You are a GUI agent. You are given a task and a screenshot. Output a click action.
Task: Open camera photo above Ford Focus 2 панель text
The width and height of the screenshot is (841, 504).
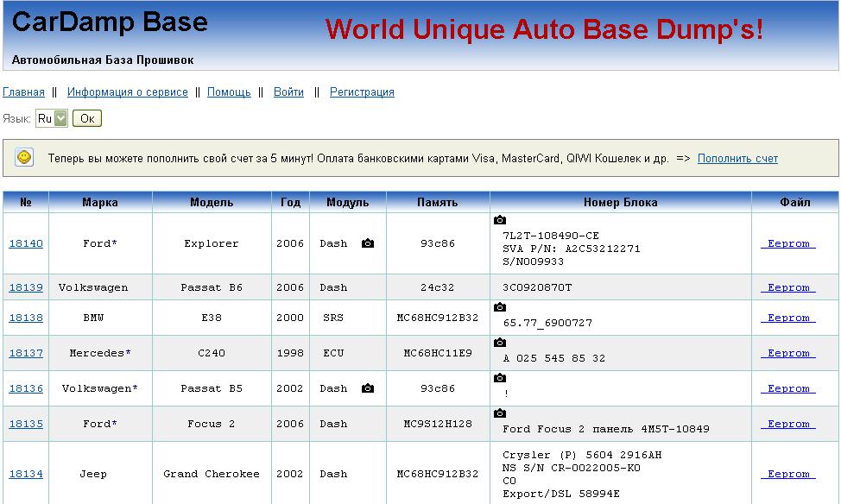click(x=500, y=413)
